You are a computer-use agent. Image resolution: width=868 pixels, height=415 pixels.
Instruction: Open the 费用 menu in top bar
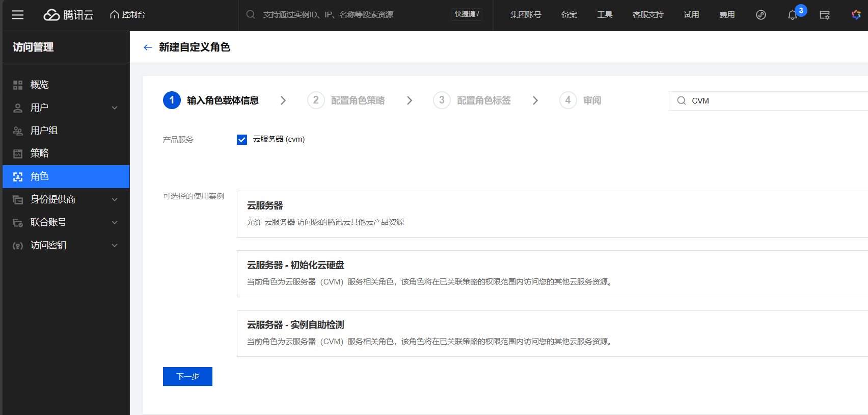pyautogui.click(x=727, y=15)
